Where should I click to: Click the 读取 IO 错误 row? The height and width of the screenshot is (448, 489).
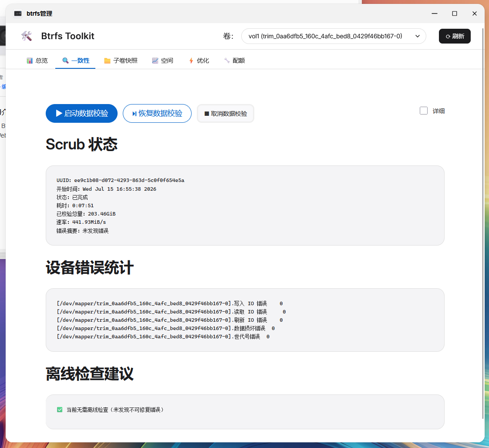(x=171, y=312)
